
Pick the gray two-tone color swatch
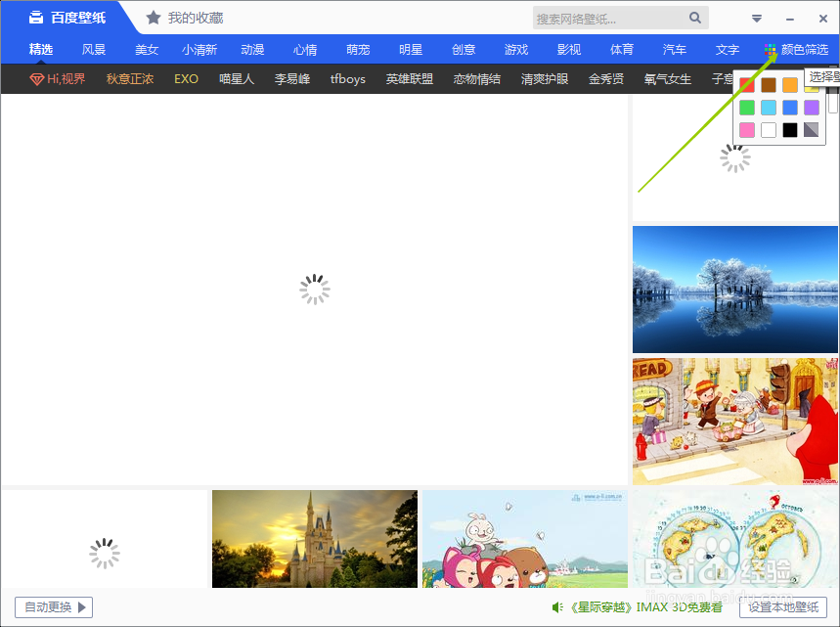click(811, 130)
